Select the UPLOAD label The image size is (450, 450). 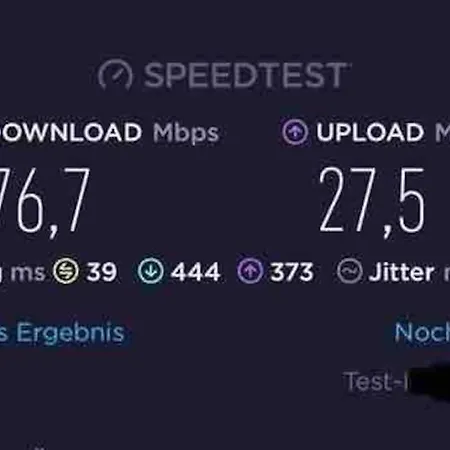(370, 132)
